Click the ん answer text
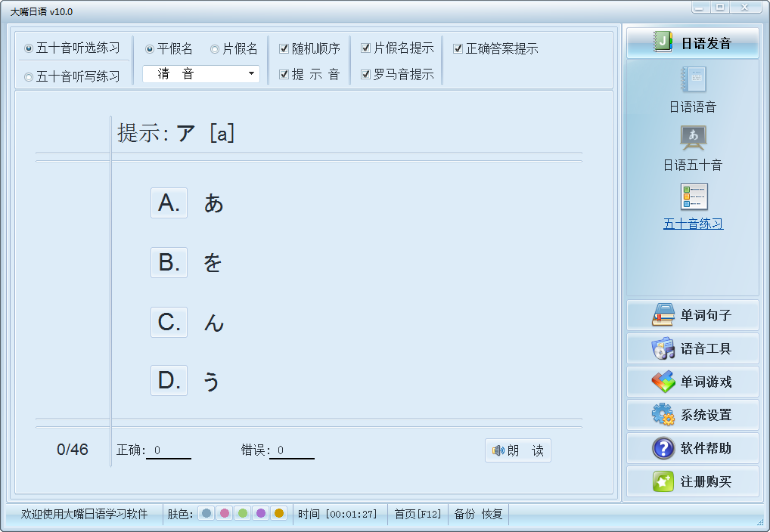 click(213, 323)
